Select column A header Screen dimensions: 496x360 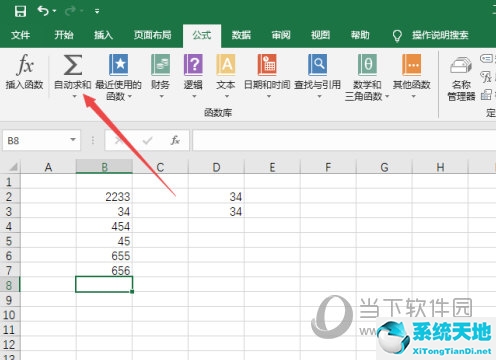(48, 167)
